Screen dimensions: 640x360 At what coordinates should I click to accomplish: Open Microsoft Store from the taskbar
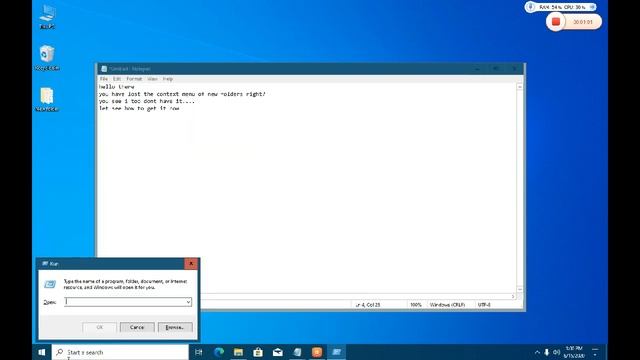pyautogui.click(x=258, y=352)
